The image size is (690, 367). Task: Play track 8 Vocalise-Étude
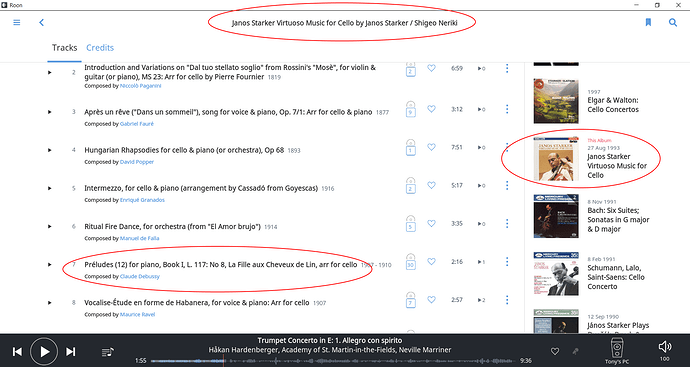(50, 303)
